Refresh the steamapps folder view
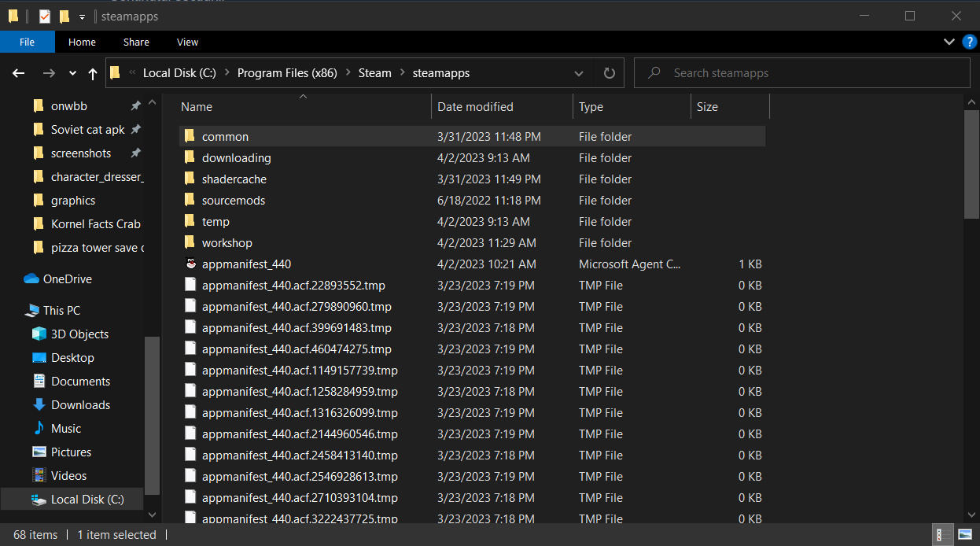This screenshot has width=980, height=546. [x=609, y=73]
